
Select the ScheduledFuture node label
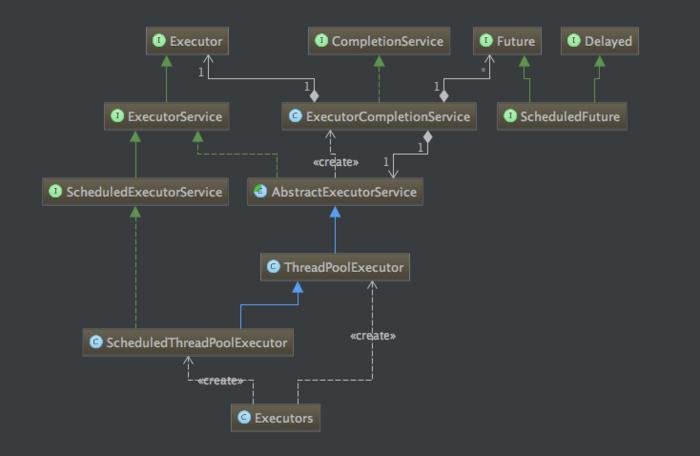click(570, 117)
